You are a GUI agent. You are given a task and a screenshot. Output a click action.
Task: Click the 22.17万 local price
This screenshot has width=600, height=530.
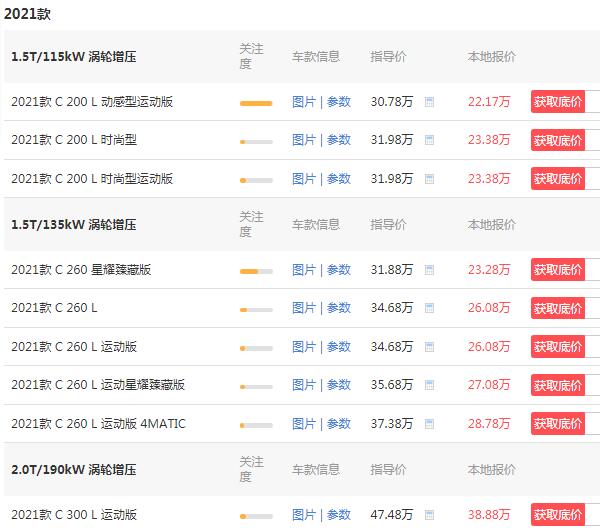(x=489, y=102)
